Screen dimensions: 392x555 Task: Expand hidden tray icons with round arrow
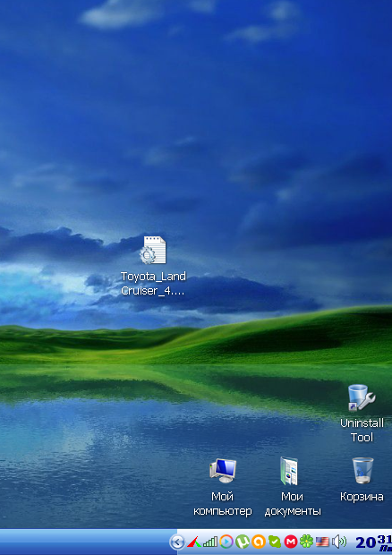(177, 542)
